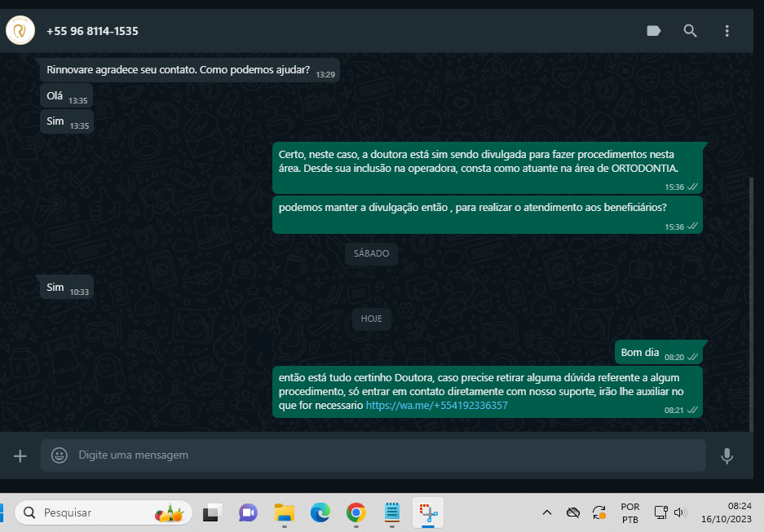Select the 'Olá' message bubble
Viewport: 764px width, 532px height.
click(x=67, y=96)
